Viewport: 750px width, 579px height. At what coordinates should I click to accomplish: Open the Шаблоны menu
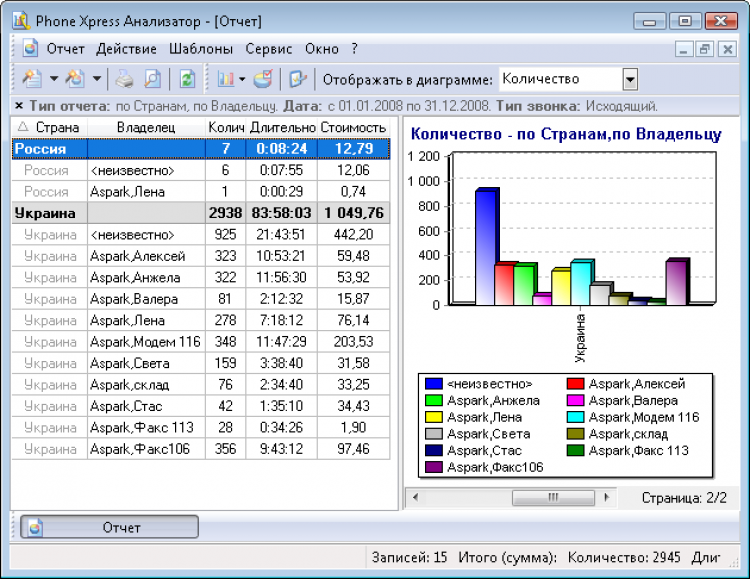point(201,48)
